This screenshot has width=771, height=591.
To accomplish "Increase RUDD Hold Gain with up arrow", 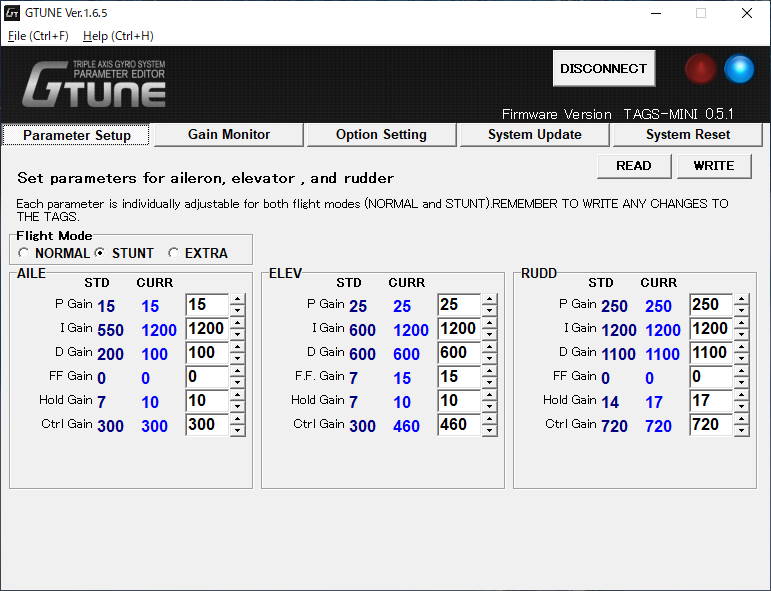I will (741, 395).
